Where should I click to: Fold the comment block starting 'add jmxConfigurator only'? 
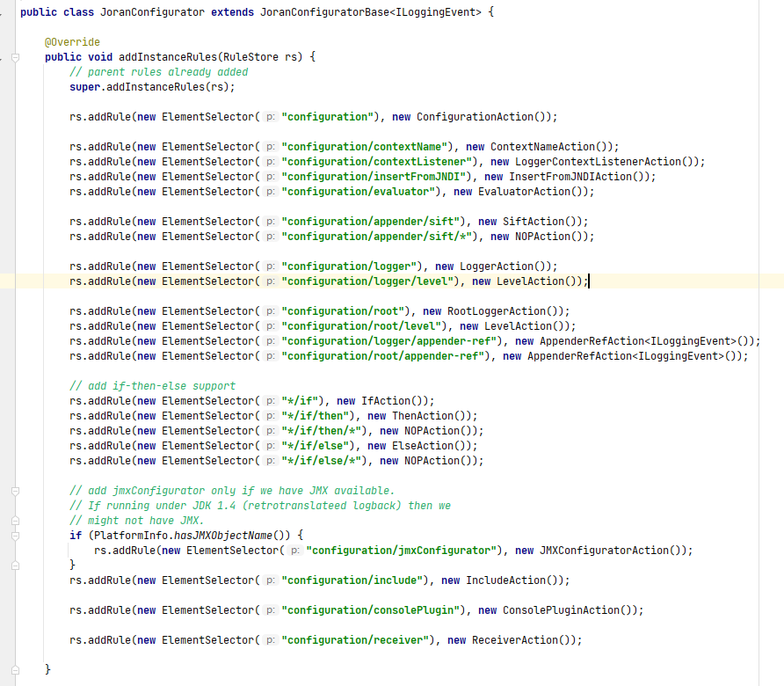16,492
